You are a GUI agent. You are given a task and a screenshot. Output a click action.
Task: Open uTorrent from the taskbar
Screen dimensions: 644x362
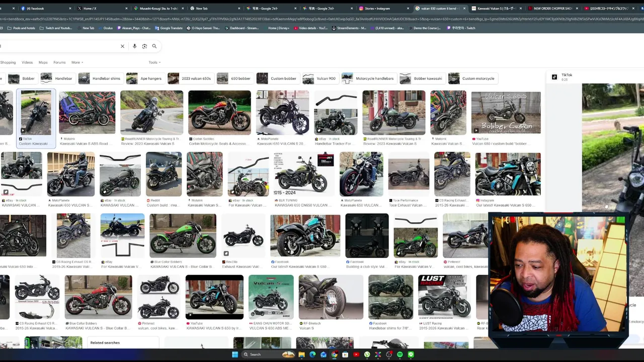[x=367, y=354]
